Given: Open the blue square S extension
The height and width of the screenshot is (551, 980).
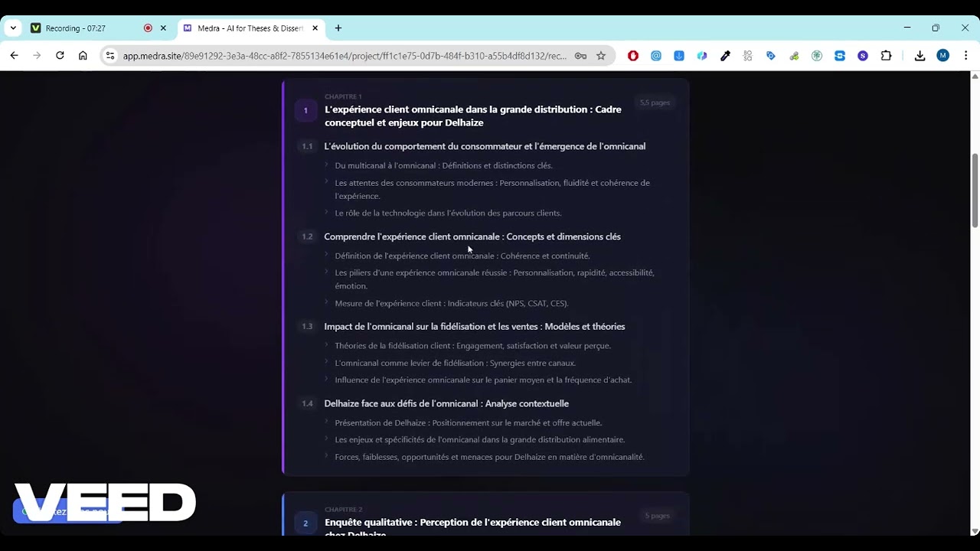Looking at the screenshot, I should pyautogui.click(x=840, y=56).
